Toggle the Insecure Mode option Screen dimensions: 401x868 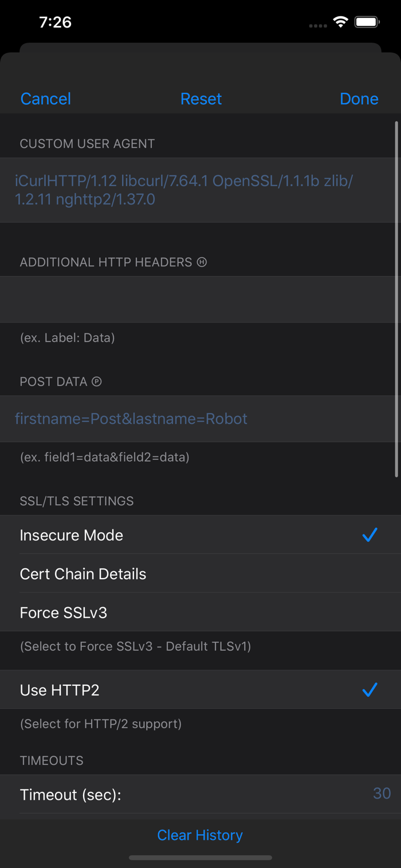[x=200, y=535]
